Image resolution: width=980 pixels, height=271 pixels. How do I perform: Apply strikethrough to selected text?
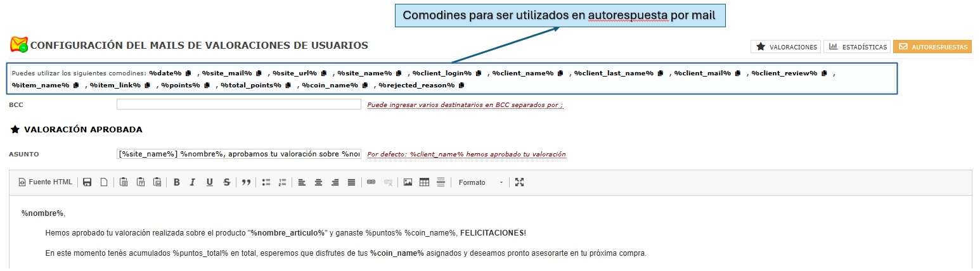(x=226, y=182)
